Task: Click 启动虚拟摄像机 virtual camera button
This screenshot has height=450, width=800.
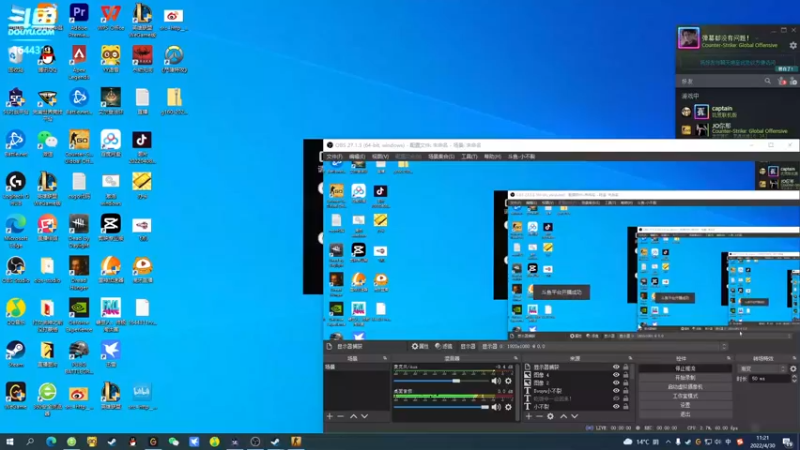Action: point(685,387)
